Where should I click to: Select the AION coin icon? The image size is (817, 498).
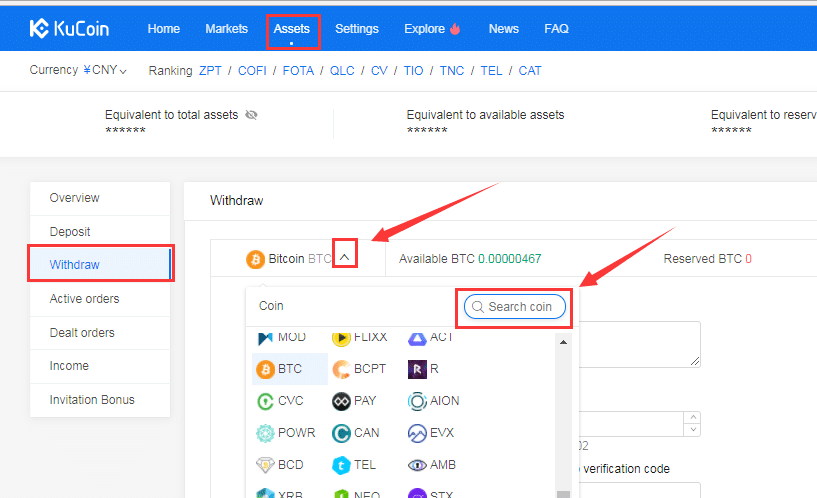click(417, 401)
